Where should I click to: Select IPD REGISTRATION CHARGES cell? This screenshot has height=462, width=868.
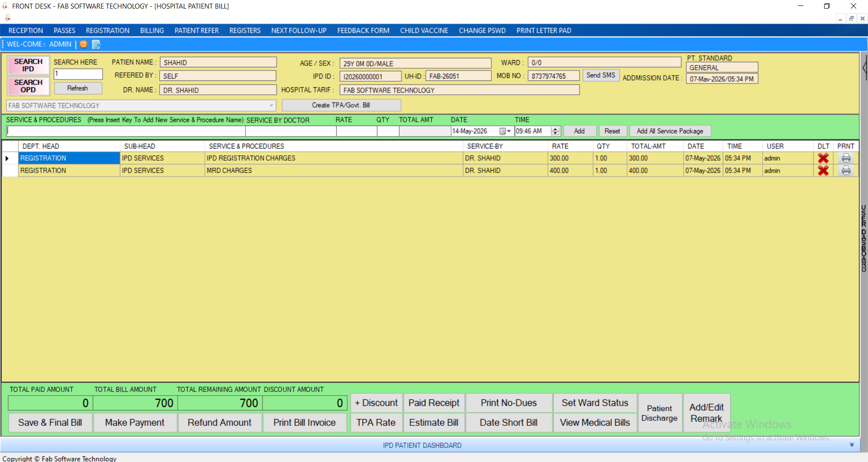334,158
